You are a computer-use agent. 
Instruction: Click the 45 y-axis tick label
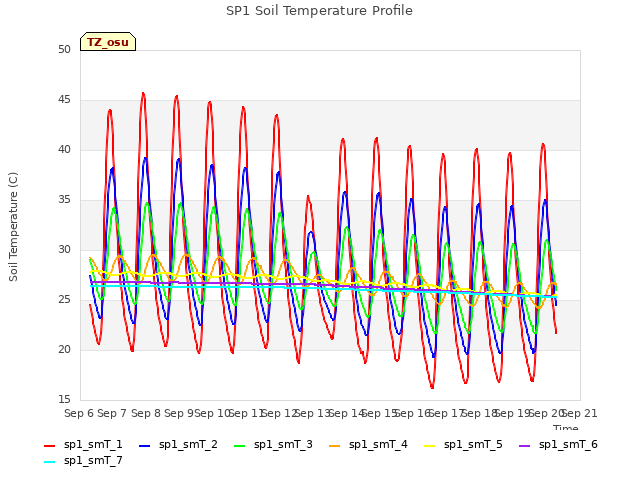pos(64,100)
